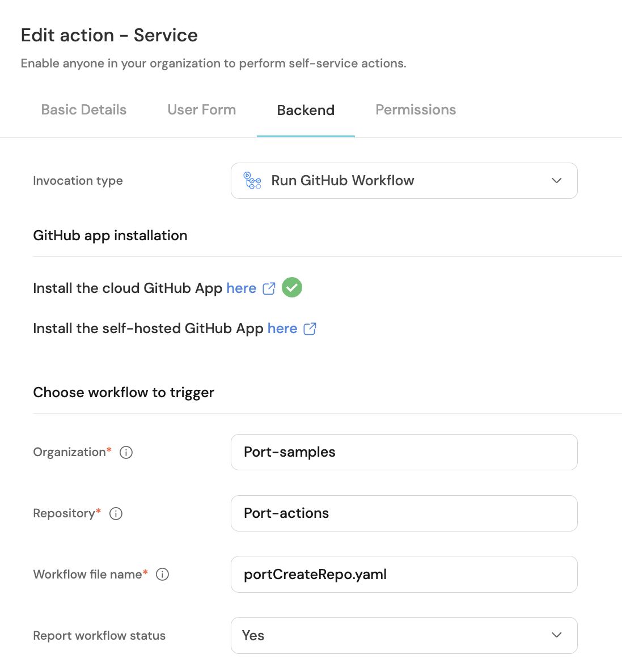Switch to the User Form tab
Viewport: 622px width, 672px height.
pos(202,110)
